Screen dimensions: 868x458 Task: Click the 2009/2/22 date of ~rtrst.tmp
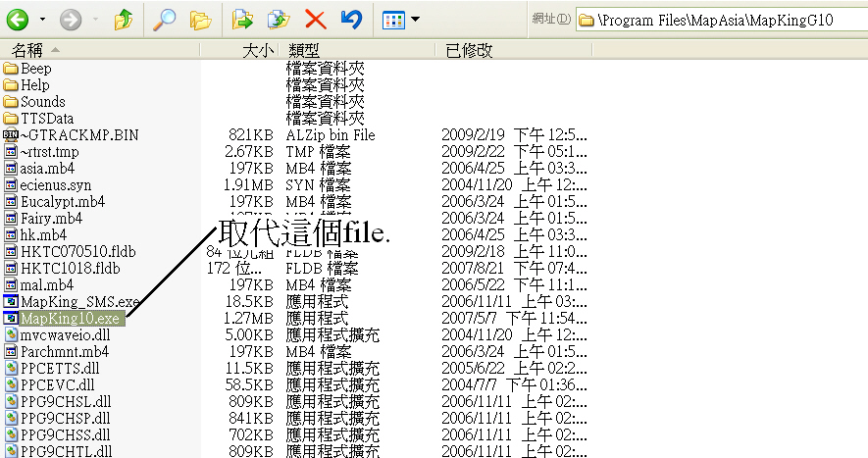pos(514,151)
